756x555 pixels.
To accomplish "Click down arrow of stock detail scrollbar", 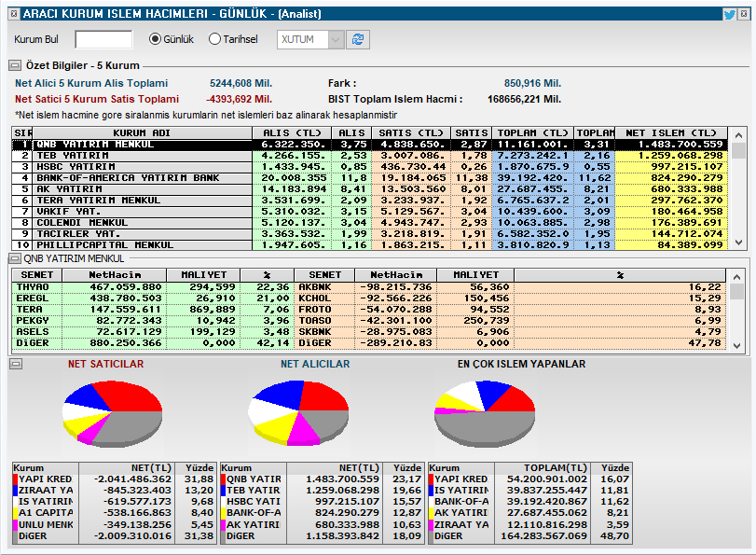I will [x=736, y=345].
